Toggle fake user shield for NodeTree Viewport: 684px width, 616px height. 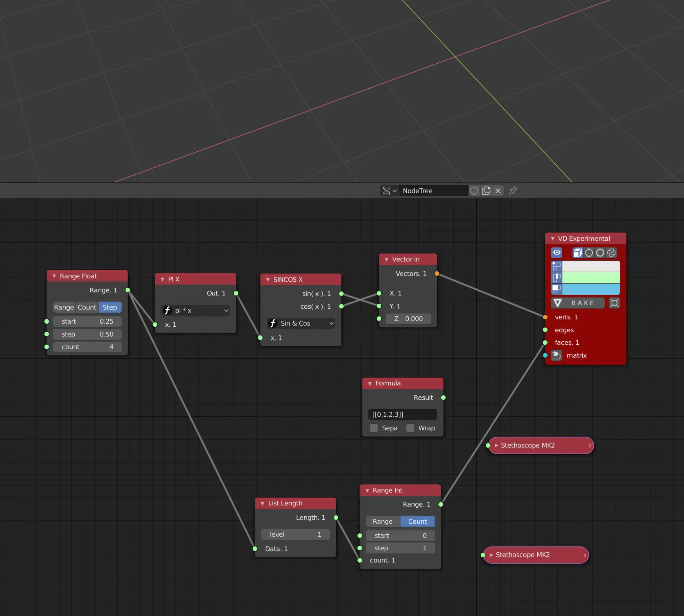click(474, 191)
